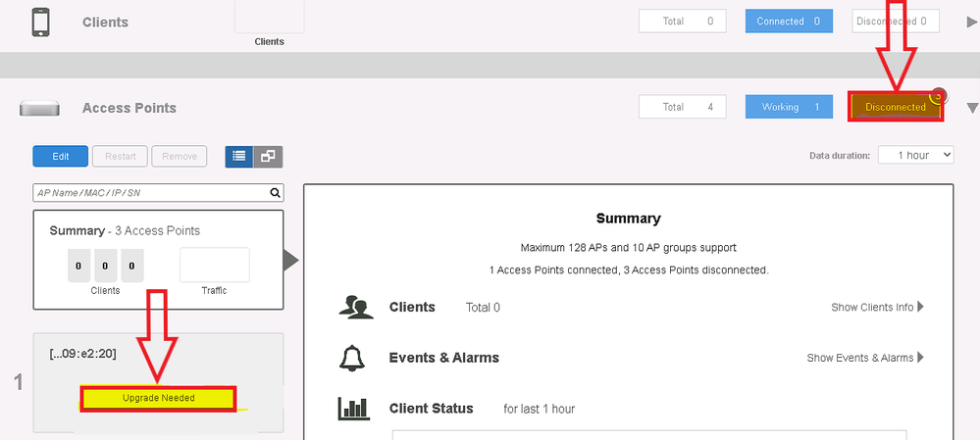980x440 pixels.
Task: Open Show Clients Info link
Action: pos(877,307)
